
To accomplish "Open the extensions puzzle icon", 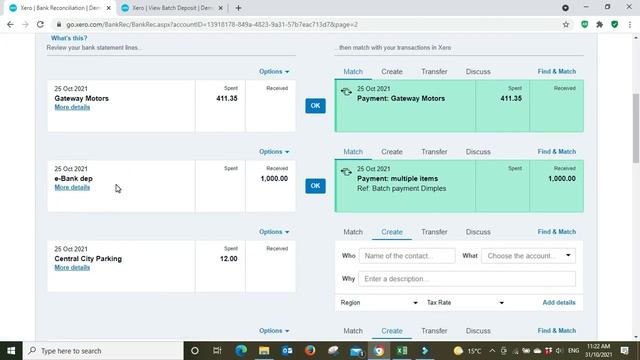I will (x=600, y=24).
